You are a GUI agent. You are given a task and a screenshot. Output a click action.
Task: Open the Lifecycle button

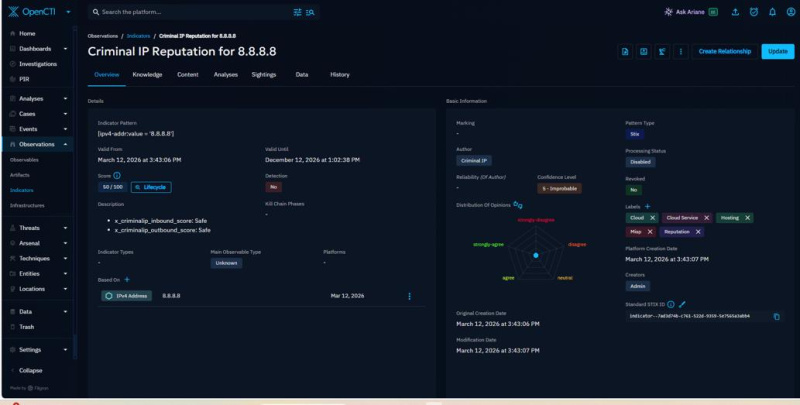pyautogui.click(x=151, y=188)
